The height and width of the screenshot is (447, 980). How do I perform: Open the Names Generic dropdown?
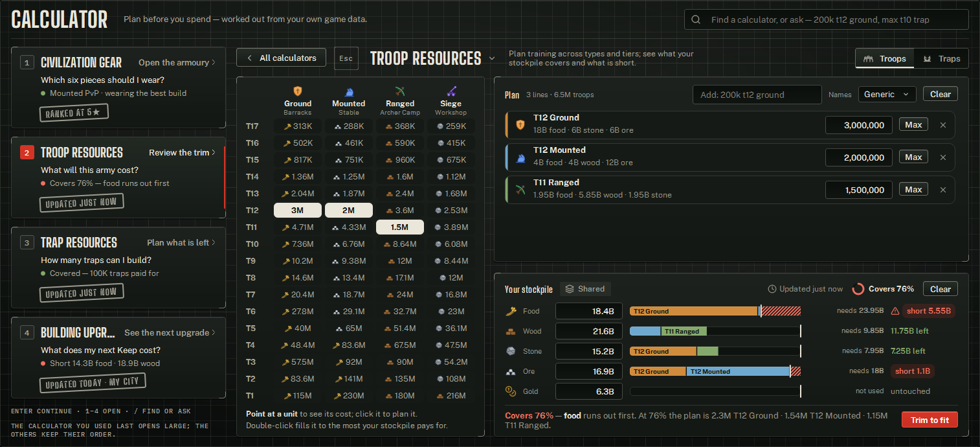887,94
